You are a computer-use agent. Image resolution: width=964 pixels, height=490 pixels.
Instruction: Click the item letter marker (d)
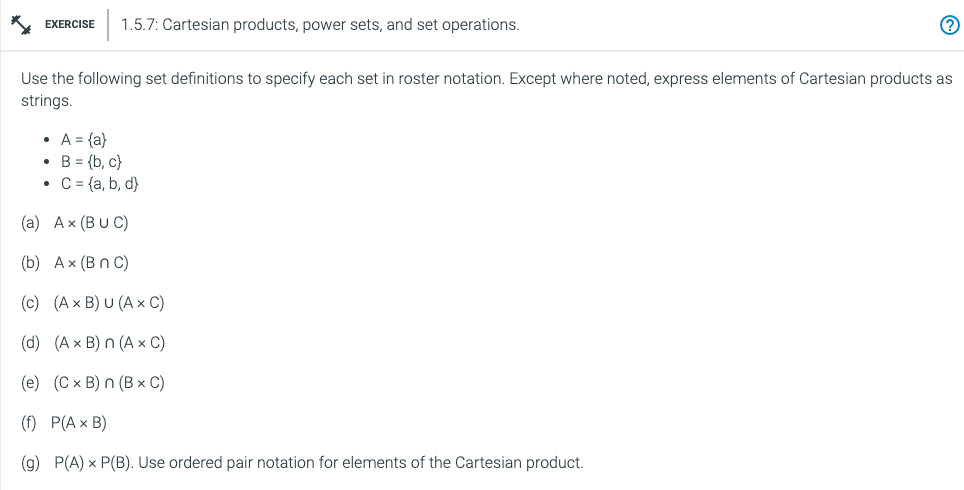[x=31, y=343]
